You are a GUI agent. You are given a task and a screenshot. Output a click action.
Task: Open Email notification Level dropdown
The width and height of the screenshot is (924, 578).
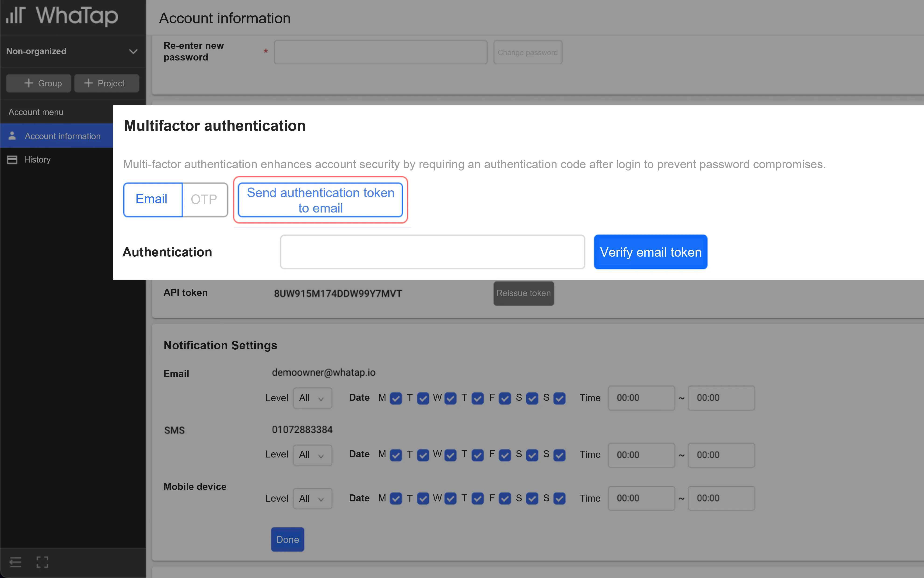(312, 398)
